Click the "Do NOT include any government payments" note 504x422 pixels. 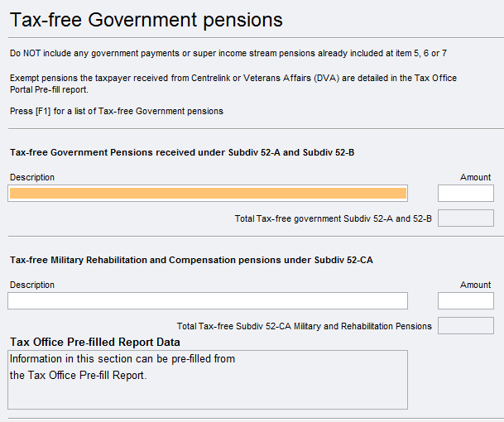click(229, 54)
